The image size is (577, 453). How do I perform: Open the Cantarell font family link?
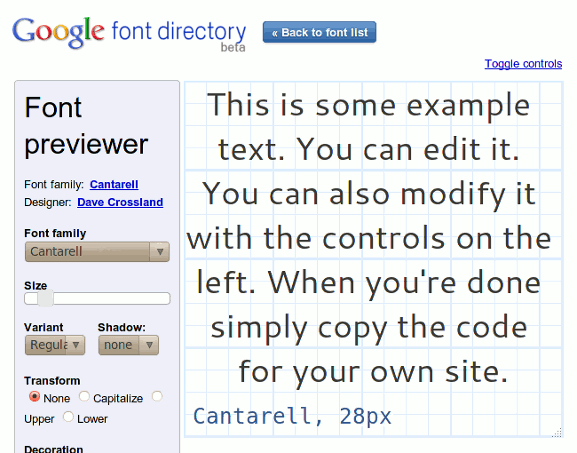tap(114, 184)
